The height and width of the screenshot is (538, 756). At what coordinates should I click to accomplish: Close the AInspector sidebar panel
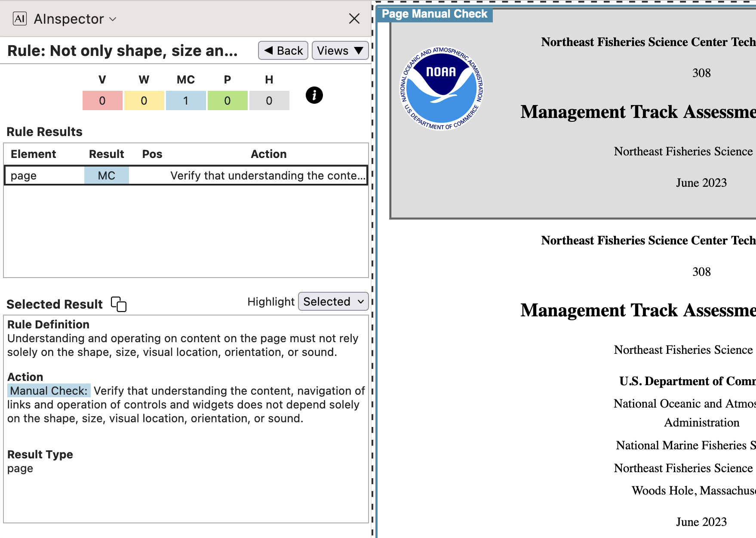coord(354,19)
